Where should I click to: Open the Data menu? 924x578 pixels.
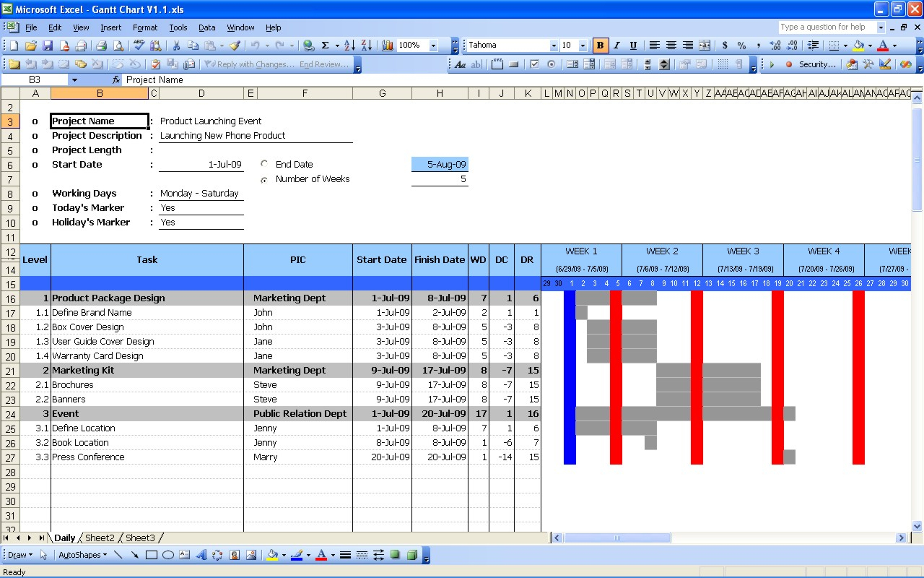pos(206,27)
